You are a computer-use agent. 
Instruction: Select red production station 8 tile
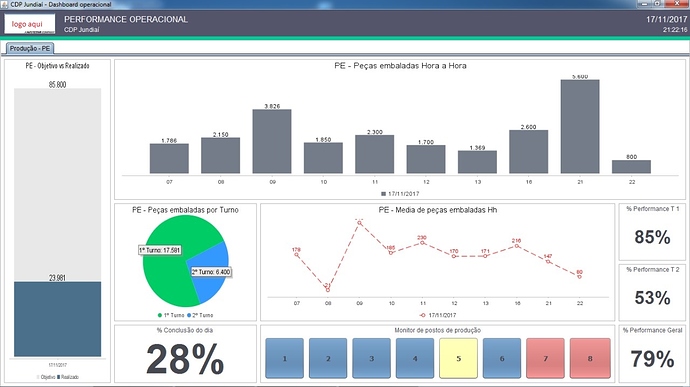click(590, 358)
